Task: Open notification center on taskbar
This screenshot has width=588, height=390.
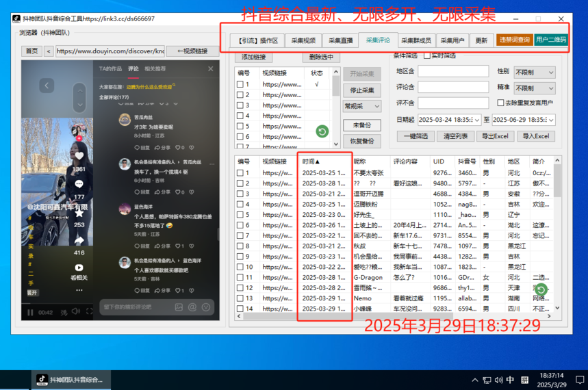Action: [x=580, y=380]
